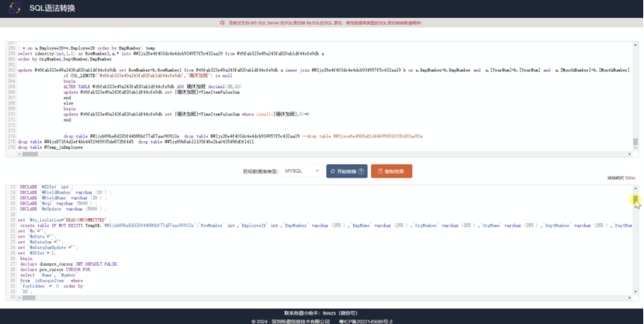Open the MYSQL target database dropdown
Viewport: 644px width, 324px height.
302,171
